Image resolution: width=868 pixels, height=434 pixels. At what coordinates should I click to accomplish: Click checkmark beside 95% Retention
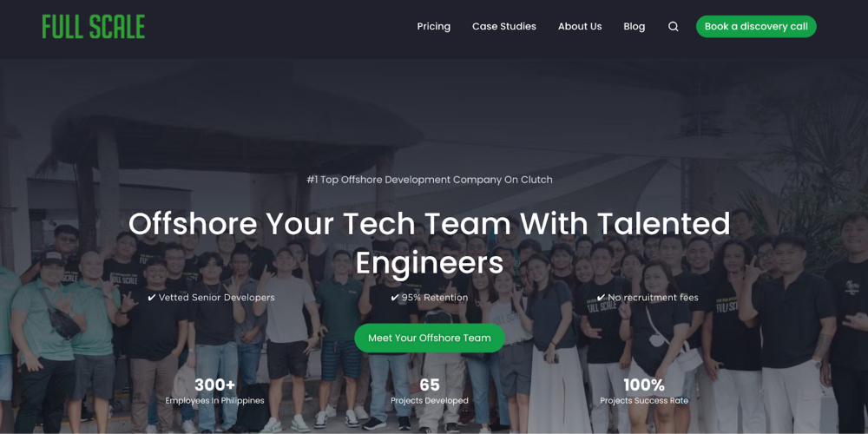click(395, 298)
